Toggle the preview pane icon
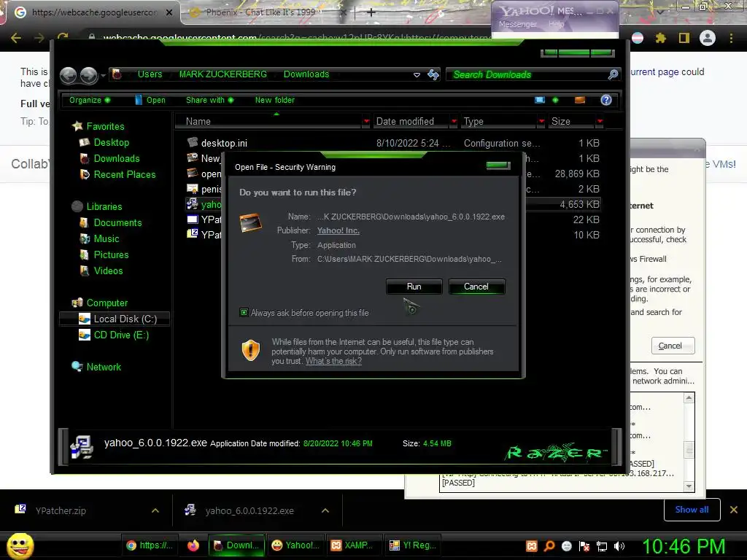The width and height of the screenshot is (747, 560). point(580,100)
